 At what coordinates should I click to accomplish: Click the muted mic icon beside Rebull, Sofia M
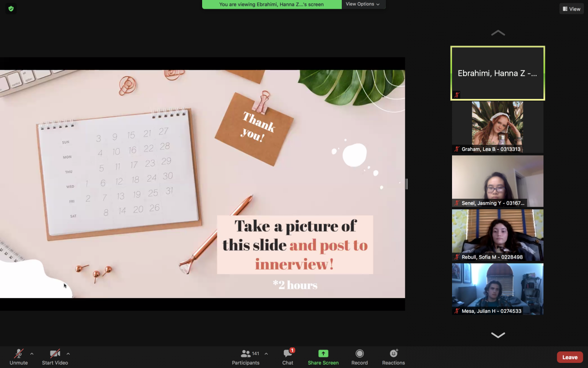coord(457,257)
